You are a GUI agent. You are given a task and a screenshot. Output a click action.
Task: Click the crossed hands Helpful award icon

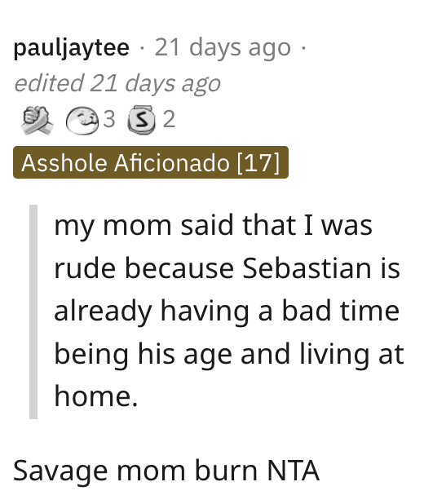tap(38, 120)
